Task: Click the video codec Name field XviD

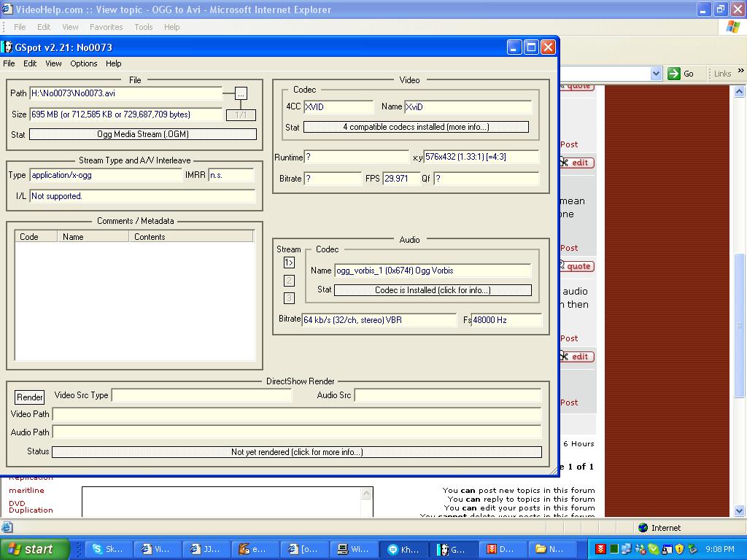Action: click(x=468, y=107)
